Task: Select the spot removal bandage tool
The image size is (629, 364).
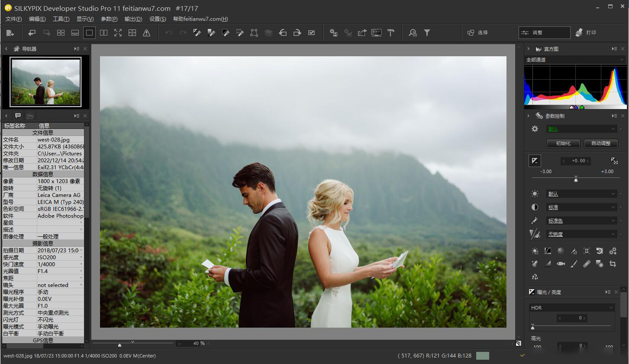Action: (587, 264)
